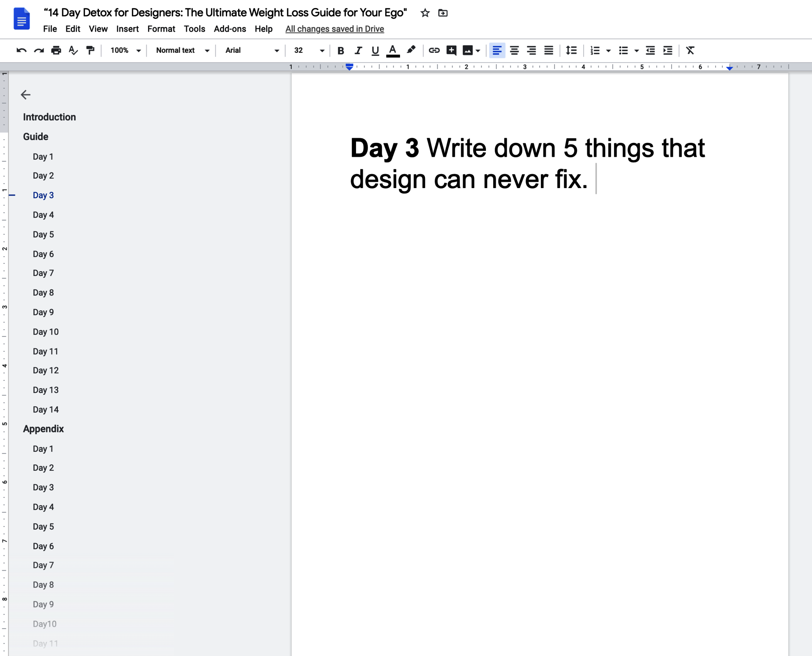Set left alignment
Viewport: 812px width, 656px height.
(x=497, y=50)
